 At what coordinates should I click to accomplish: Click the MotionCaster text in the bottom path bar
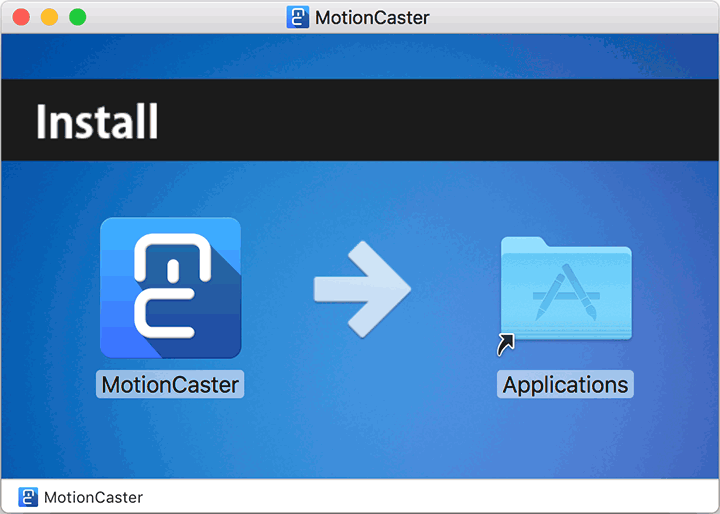pos(93,497)
